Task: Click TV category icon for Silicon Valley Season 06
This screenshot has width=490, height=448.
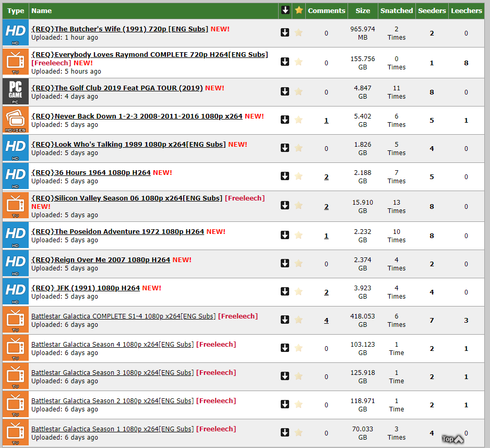Action: [x=16, y=206]
